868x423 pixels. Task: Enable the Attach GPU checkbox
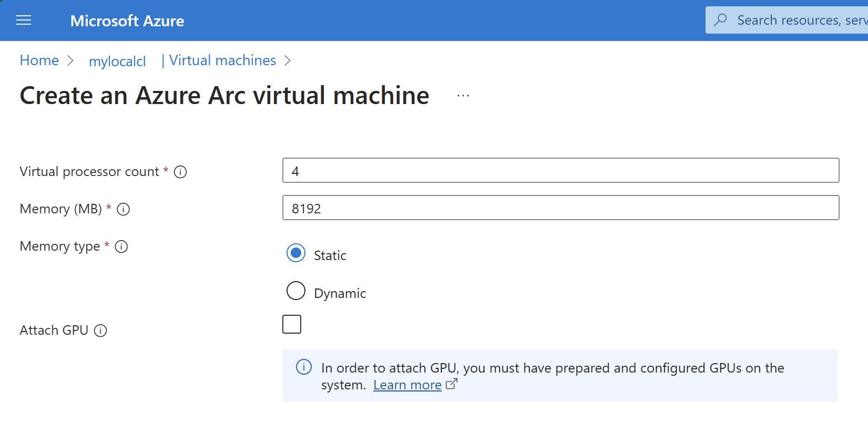click(x=292, y=324)
